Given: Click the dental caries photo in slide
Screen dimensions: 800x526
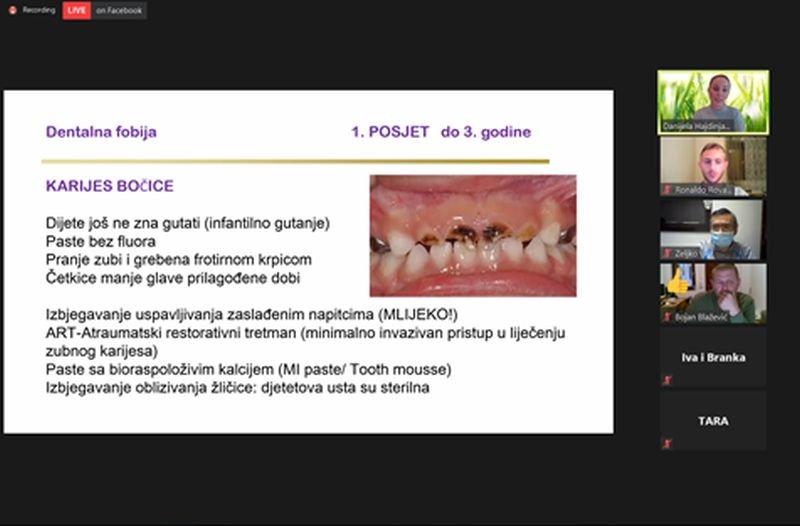Looking at the screenshot, I should pyautogui.click(x=473, y=235).
